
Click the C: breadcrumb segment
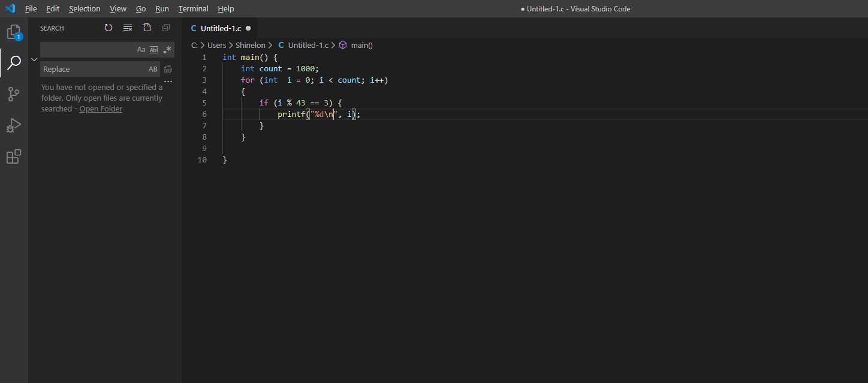(x=194, y=45)
